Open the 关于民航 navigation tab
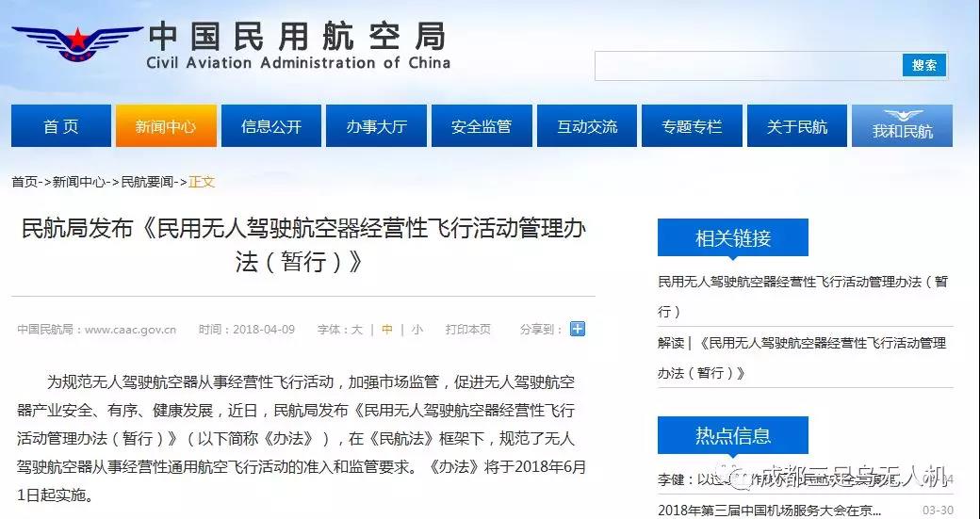Screen dimensions: 980x519 [797, 126]
